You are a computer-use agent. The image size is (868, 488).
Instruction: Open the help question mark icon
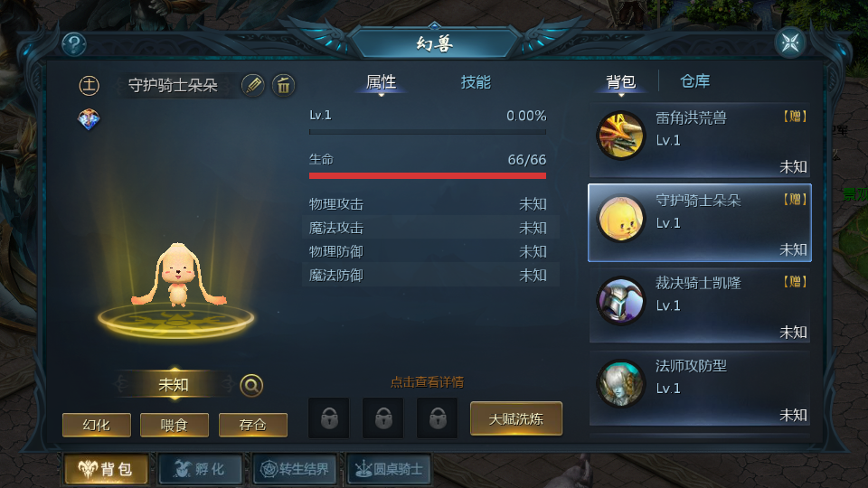click(74, 44)
